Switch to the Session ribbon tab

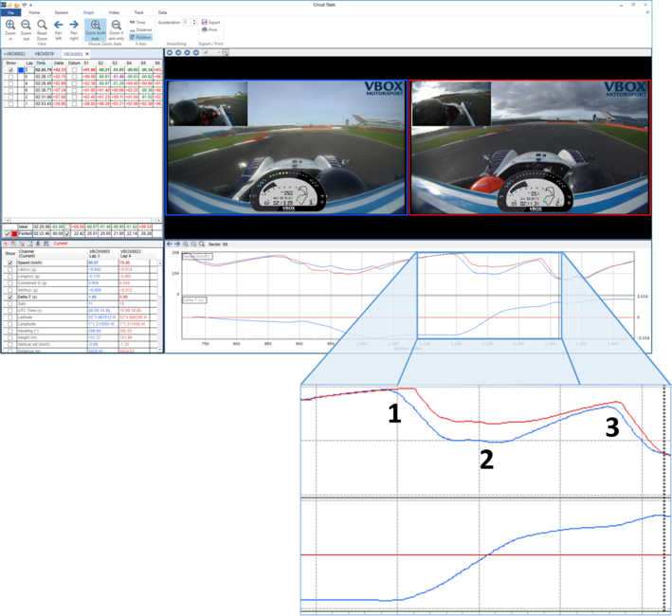(62, 12)
